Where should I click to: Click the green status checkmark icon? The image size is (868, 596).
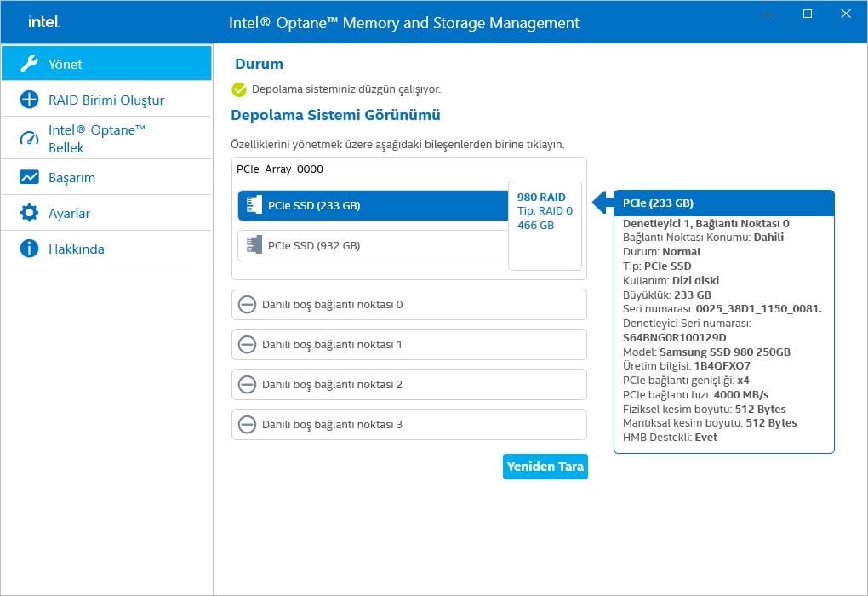click(239, 89)
